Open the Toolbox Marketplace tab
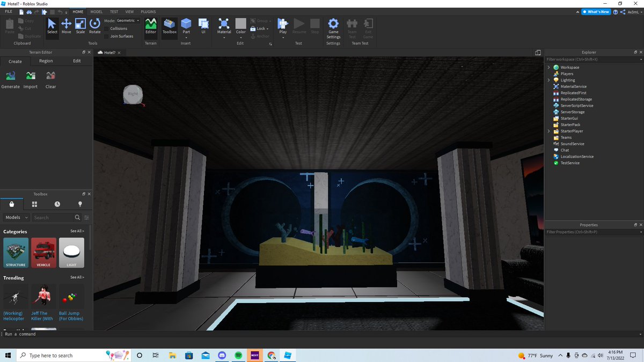Screen dimensions: 644x362 (12, 204)
